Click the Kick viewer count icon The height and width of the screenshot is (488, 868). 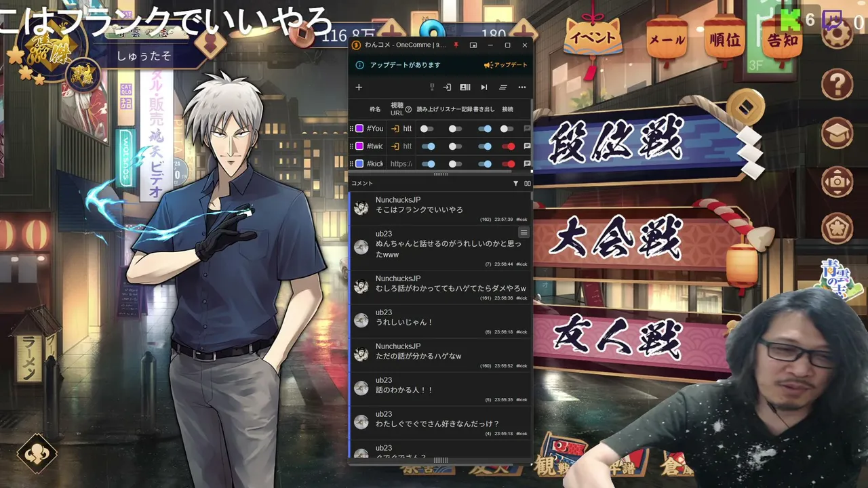(790, 20)
